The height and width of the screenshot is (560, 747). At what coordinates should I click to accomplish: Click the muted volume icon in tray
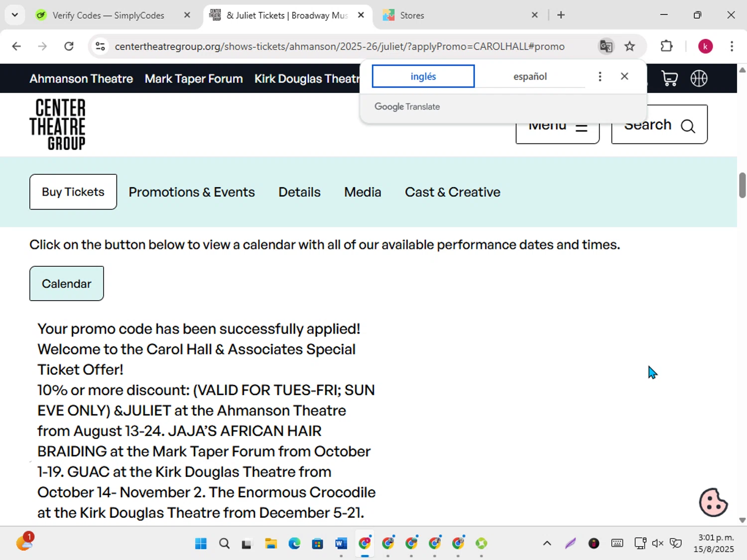pyautogui.click(x=657, y=544)
